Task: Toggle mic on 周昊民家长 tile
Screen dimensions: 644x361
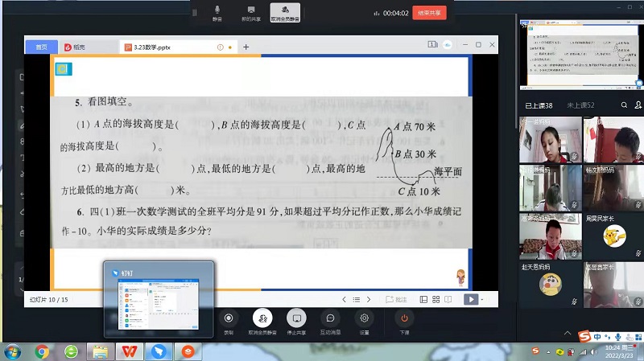Action: point(638,253)
